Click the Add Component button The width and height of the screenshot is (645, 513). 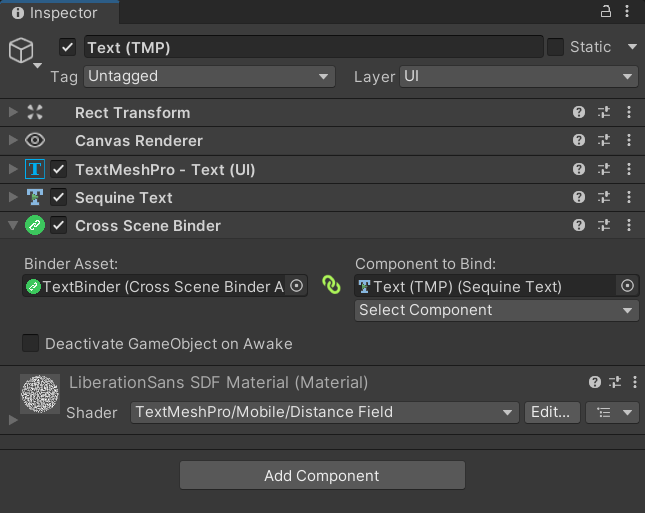coord(322,476)
